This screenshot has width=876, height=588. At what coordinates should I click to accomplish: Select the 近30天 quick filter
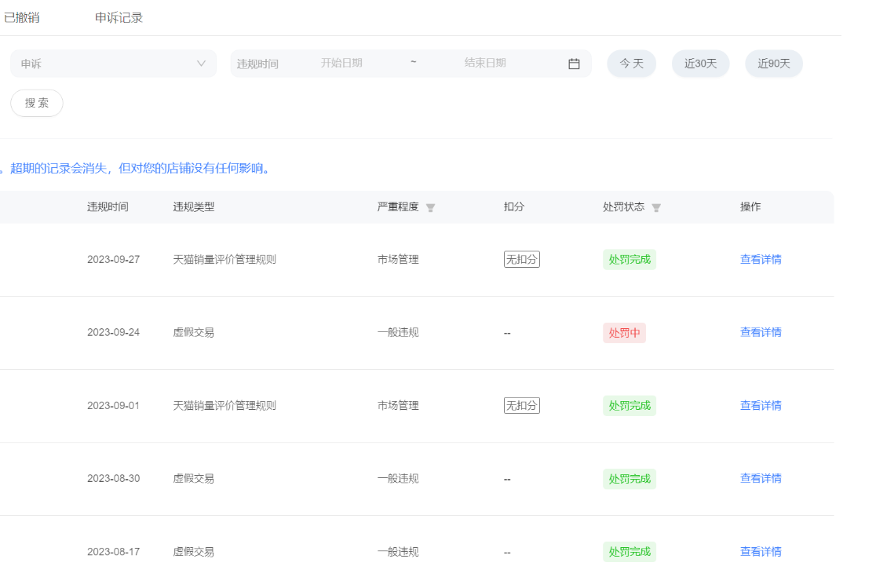(700, 64)
